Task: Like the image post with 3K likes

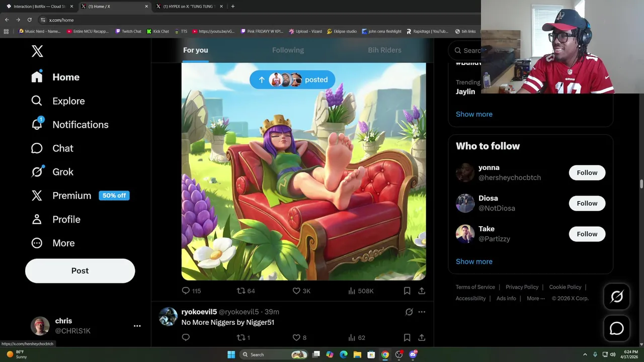Action: click(301, 291)
